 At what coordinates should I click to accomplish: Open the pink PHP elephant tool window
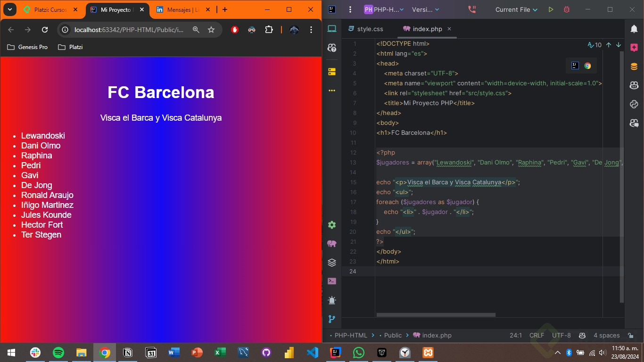pyautogui.click(x=332, y=244)
